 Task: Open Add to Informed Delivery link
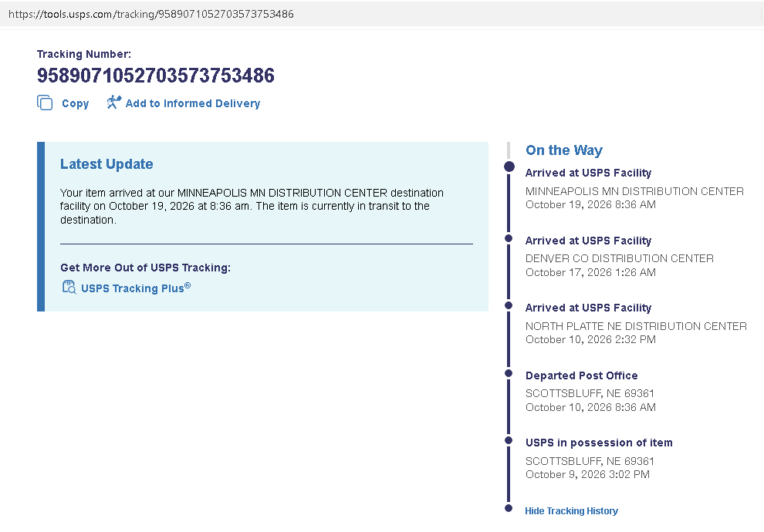tap(193, 103)
